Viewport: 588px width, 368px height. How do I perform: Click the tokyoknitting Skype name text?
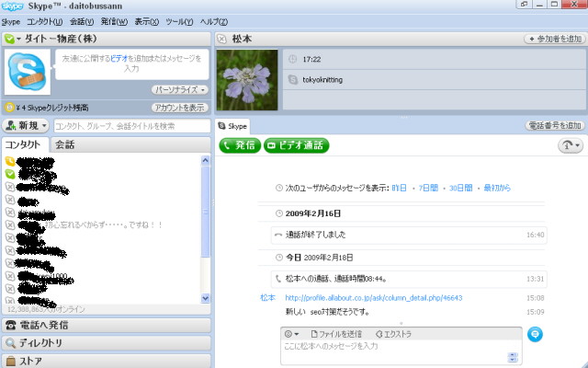(322, 80)
